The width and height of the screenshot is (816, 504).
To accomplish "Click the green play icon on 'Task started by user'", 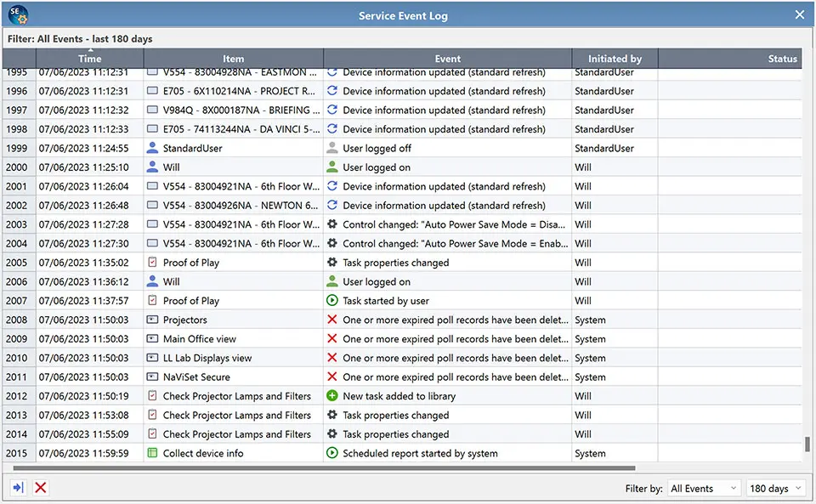I will click(332, 300).
